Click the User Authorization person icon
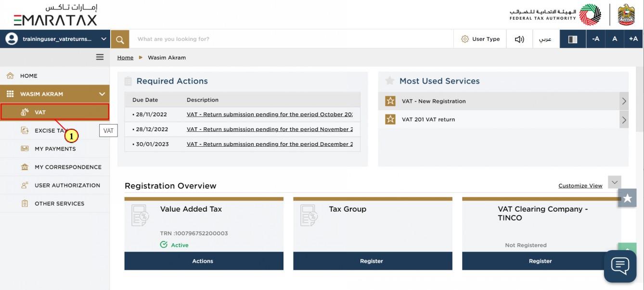 point(25,185)
